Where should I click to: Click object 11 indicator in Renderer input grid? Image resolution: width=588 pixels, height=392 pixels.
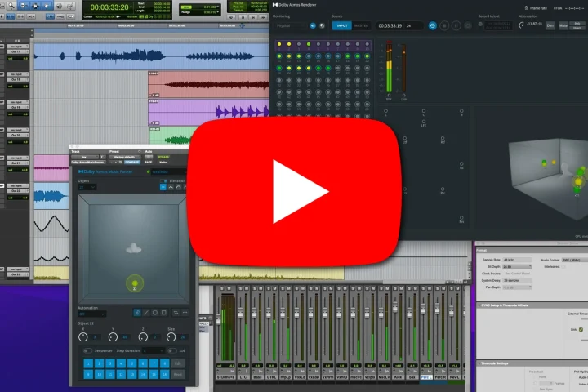click(x=279, y=56)
